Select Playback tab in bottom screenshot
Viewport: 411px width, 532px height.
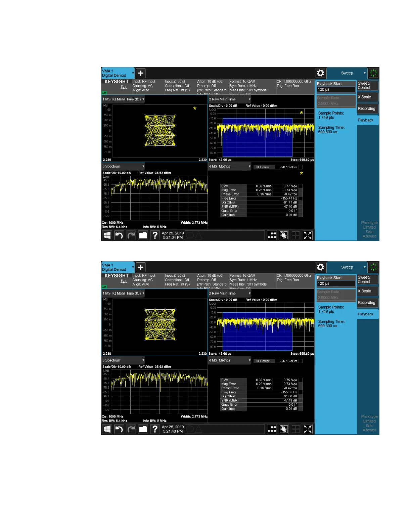[x=368, y=314]
